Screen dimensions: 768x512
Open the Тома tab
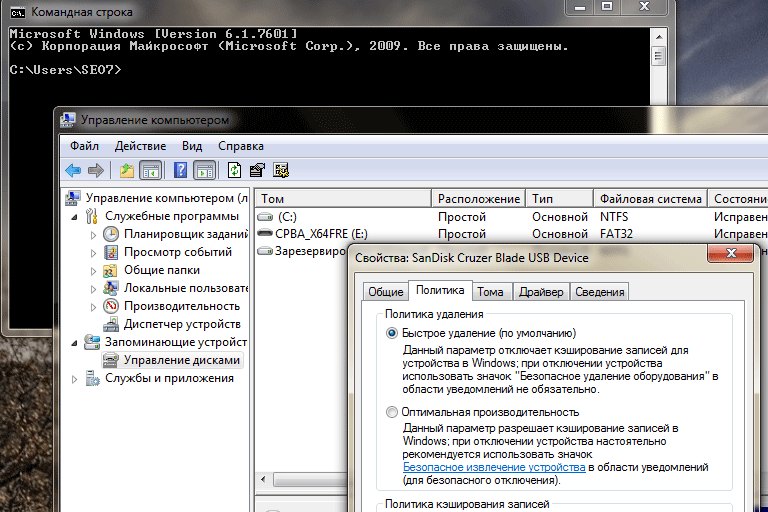[490, 292]
